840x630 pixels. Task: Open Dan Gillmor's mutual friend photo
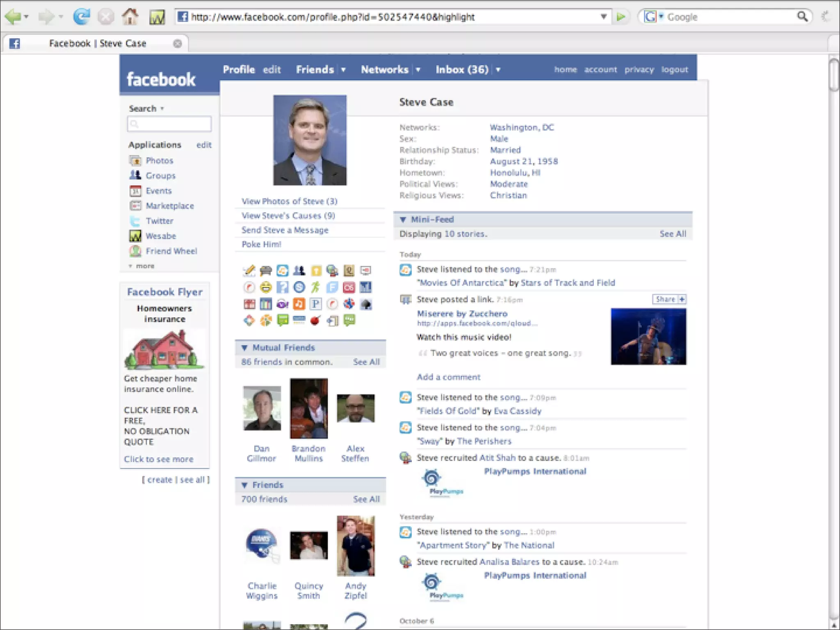[x=262, y=408]
